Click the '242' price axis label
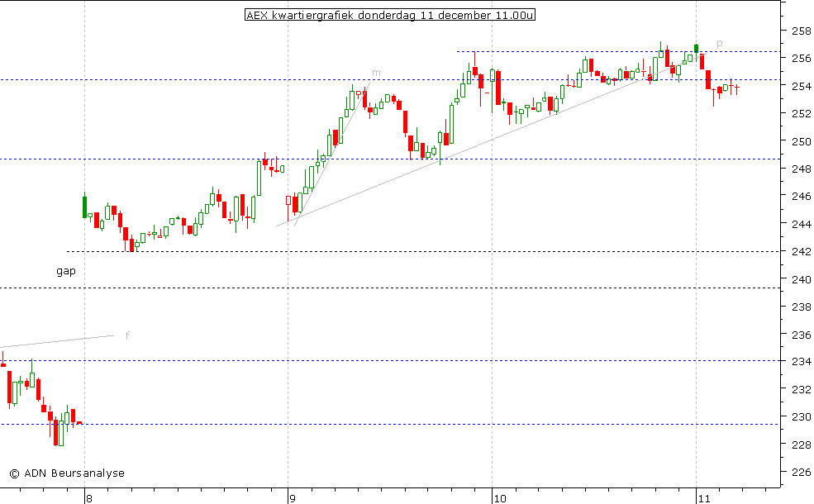 (x=802, y=252)
